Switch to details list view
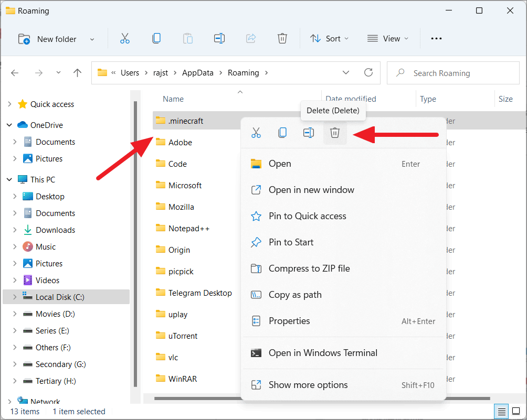 pyautogui.click(x=501, y=412)
